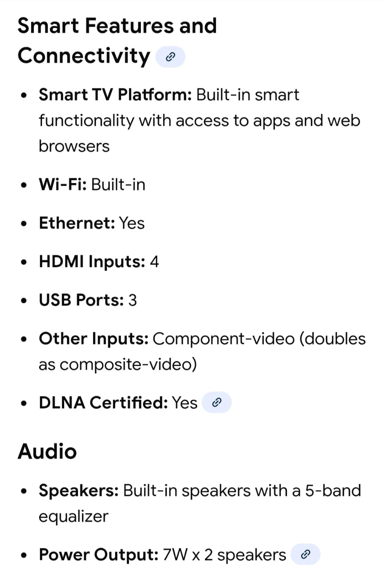
Task: Open source link icon after Power Output line
Action: click(x=305, y=555)
